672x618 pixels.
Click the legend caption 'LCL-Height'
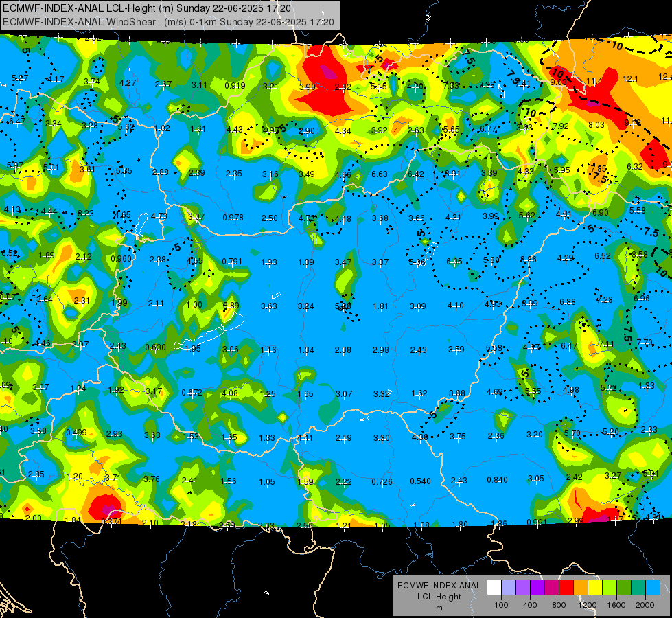[439, 597]
